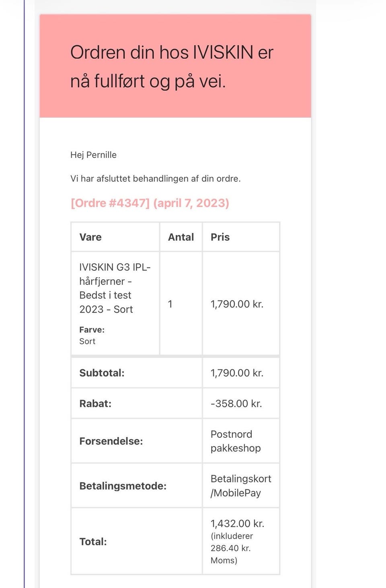Click the Total: label

pos(93,542)
